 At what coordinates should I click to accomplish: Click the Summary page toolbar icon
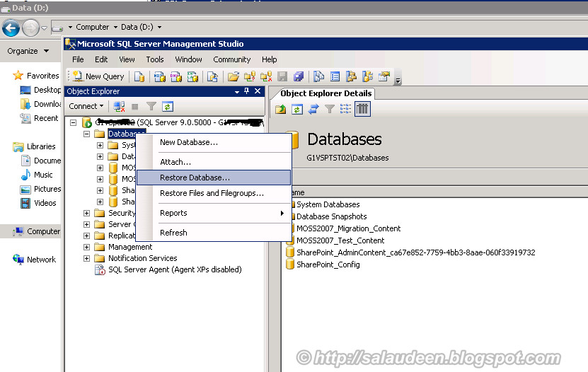(335, 76)
